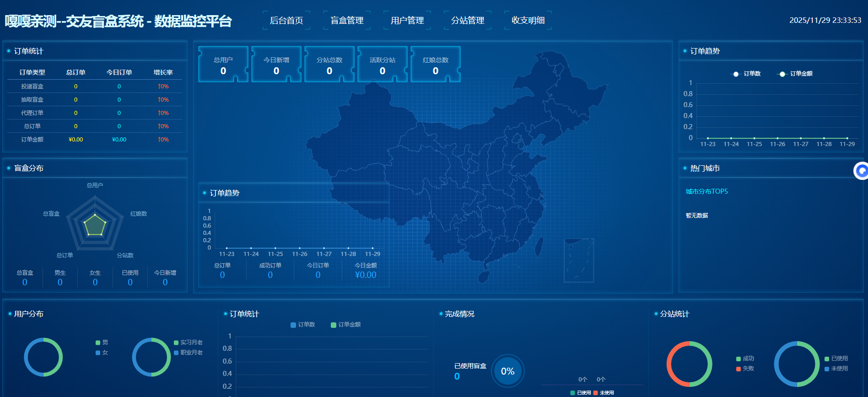The height and width of the screenshot is (397, 868).
Task: Toggle 订单数 legend in bottom 订单统计 chart
Action: [x=303, y=325]
